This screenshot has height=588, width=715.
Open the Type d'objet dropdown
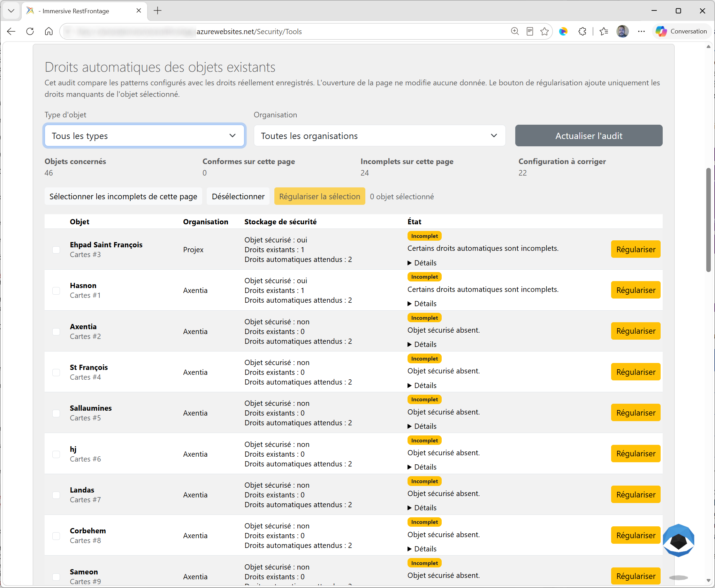coord(145,136)
